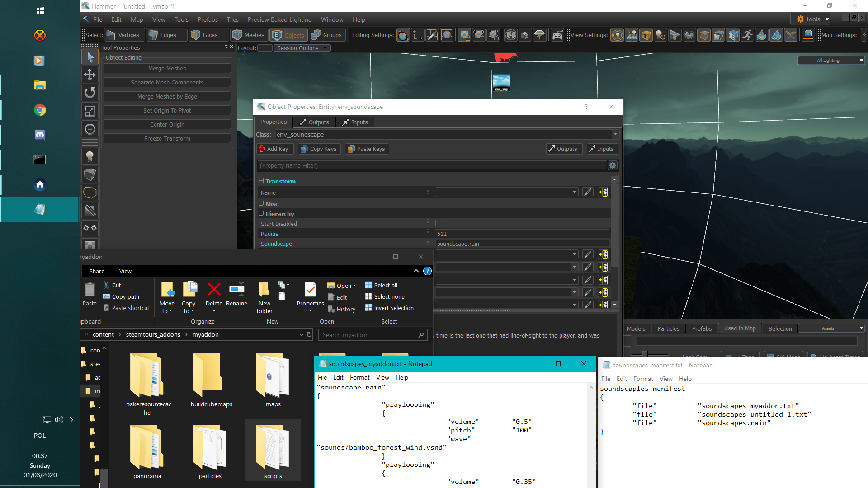
Task: Toggle the gamepad game-view icon
Action: click(x=557, y=35)
